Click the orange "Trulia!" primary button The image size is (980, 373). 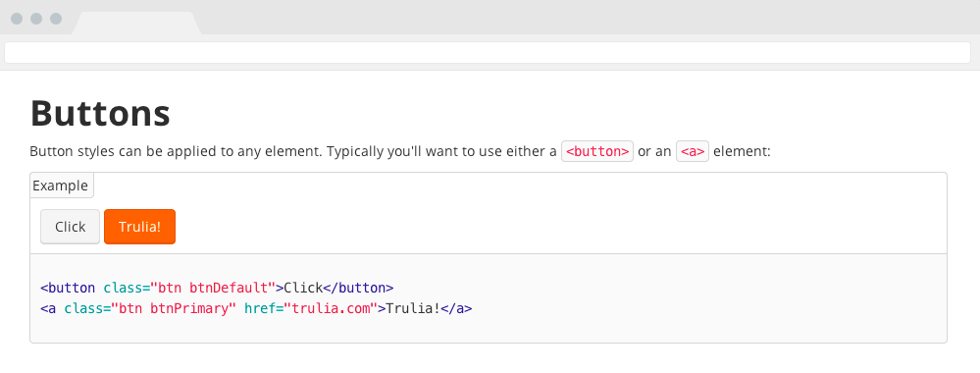140,227
